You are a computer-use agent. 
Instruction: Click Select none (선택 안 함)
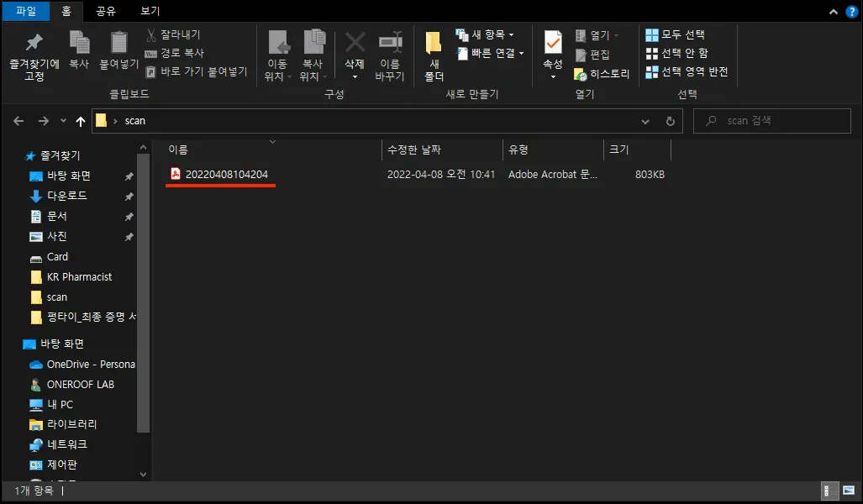pyautogui.click(x=677, y=54)
